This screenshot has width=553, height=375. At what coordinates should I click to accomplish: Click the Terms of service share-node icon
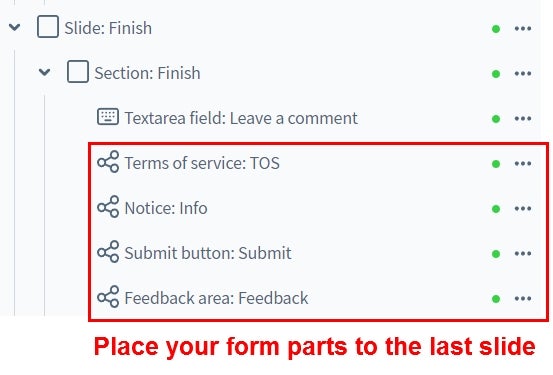pos(108,162)
